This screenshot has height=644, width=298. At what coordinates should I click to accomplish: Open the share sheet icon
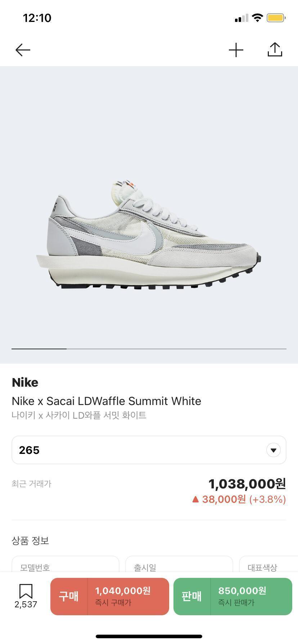point(275,50)
